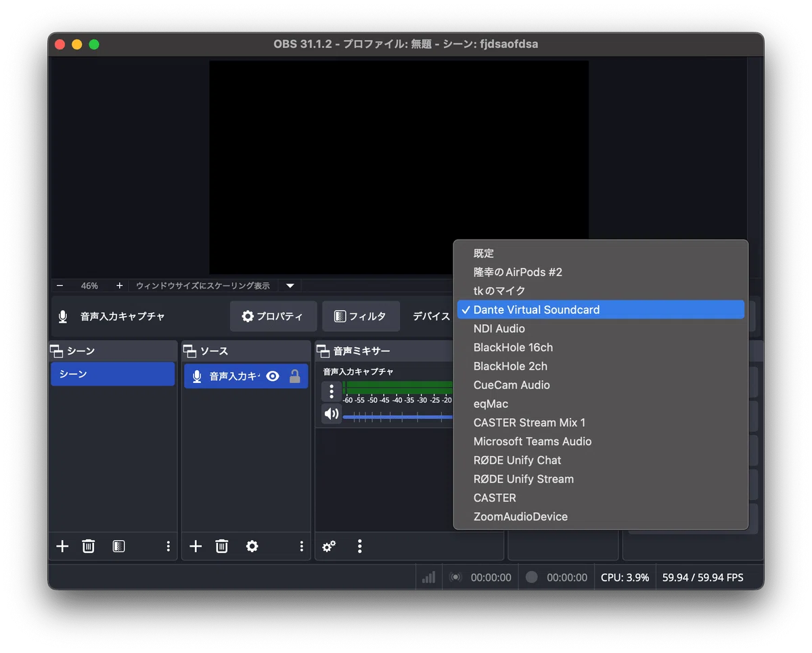Image resolution: width=812 pixels, height=653 pixels.
Task: Choose RØDE Unify Stream device
Action: 601,479
